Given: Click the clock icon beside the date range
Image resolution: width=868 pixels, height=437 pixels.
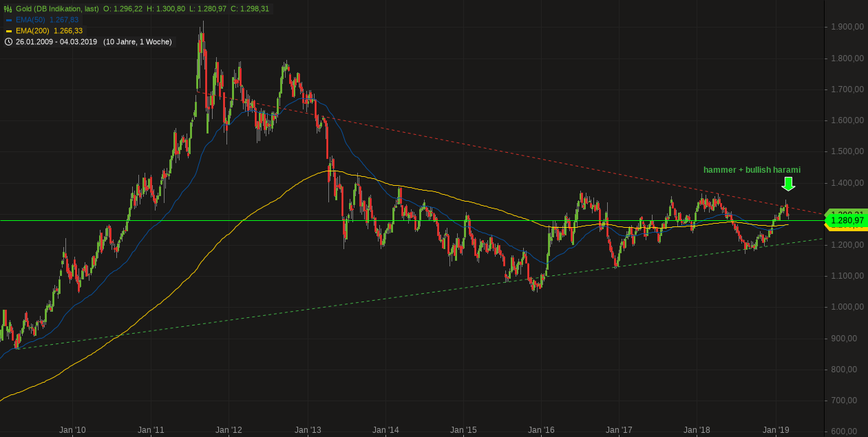Looking at the screenshot, I should pyautogui.click(x=8, y=42).
